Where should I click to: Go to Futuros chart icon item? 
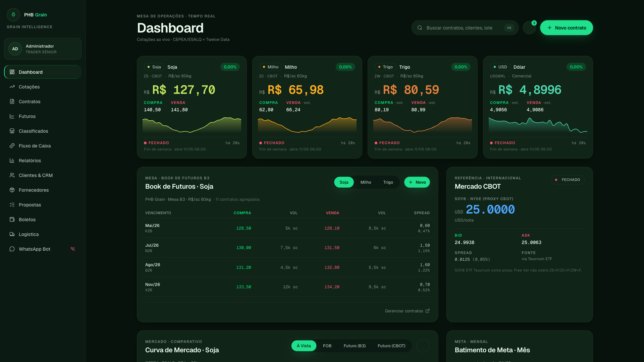[x=12, y=116]
